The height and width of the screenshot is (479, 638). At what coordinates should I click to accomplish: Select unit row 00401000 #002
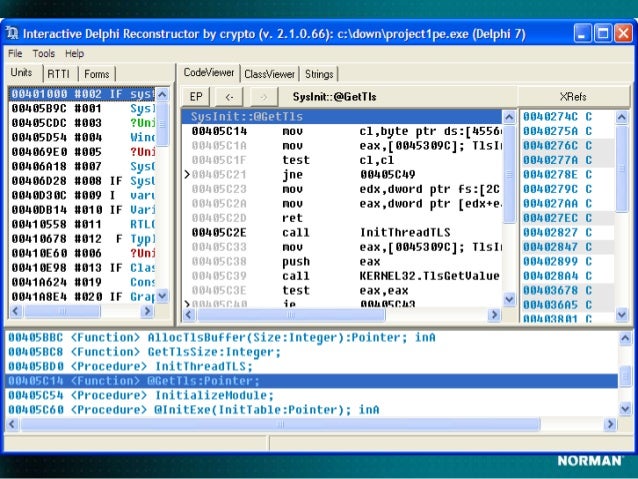[x=82, y=94]
